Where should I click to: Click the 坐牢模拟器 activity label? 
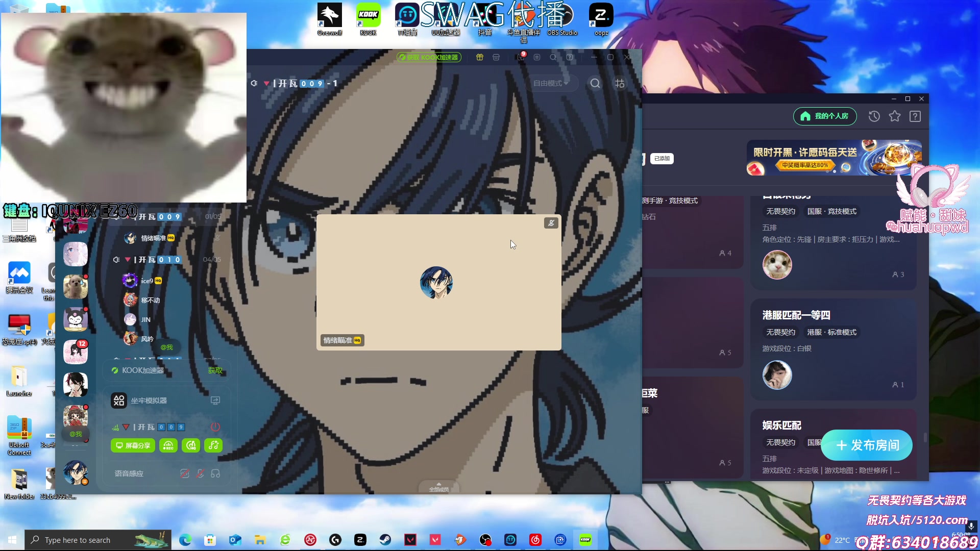[x=149, y=400]
